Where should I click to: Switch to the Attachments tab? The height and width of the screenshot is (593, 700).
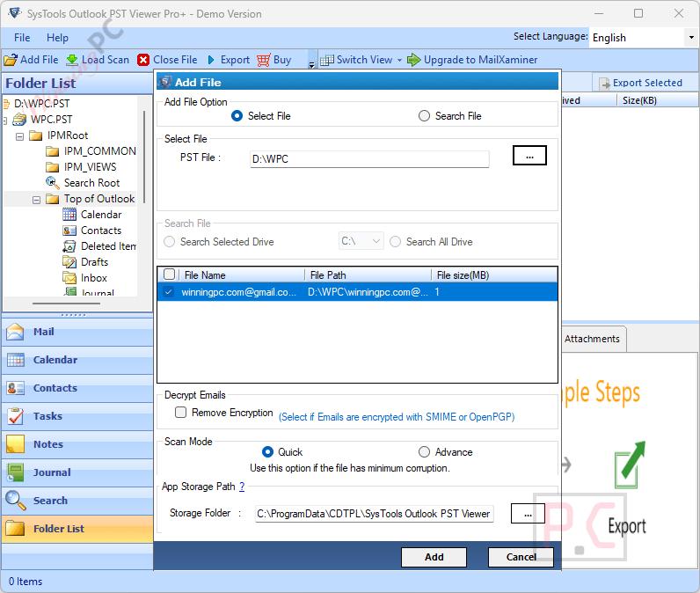592,339
